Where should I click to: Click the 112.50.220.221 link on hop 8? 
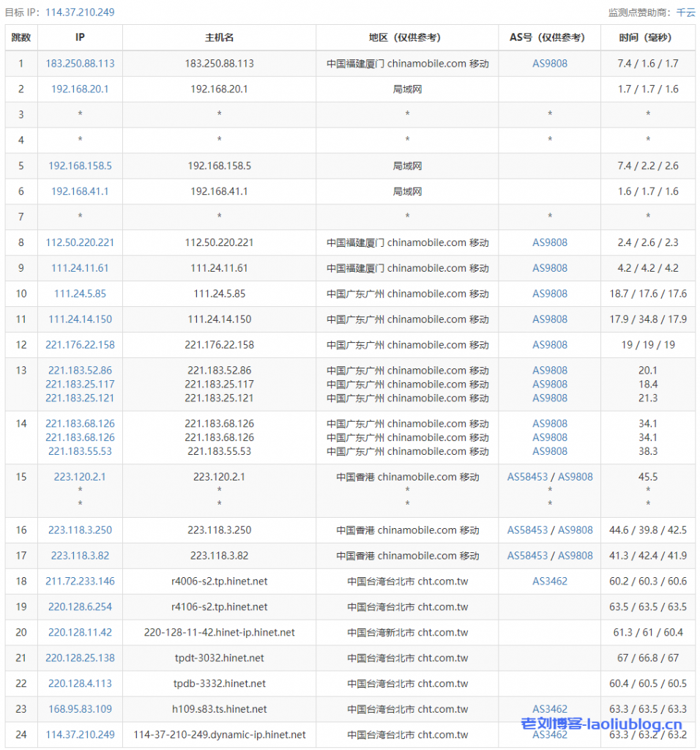click(80, 242)
